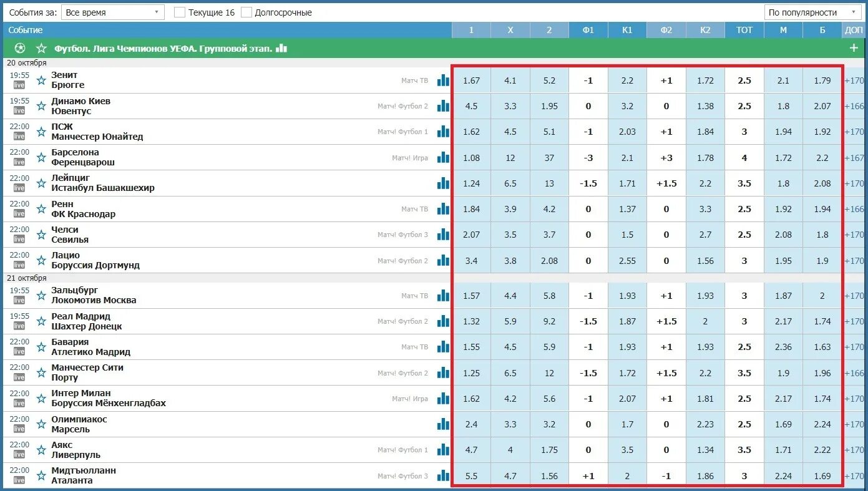
Task: Select total over 2.2 for Барселона match
Action: 822,158
